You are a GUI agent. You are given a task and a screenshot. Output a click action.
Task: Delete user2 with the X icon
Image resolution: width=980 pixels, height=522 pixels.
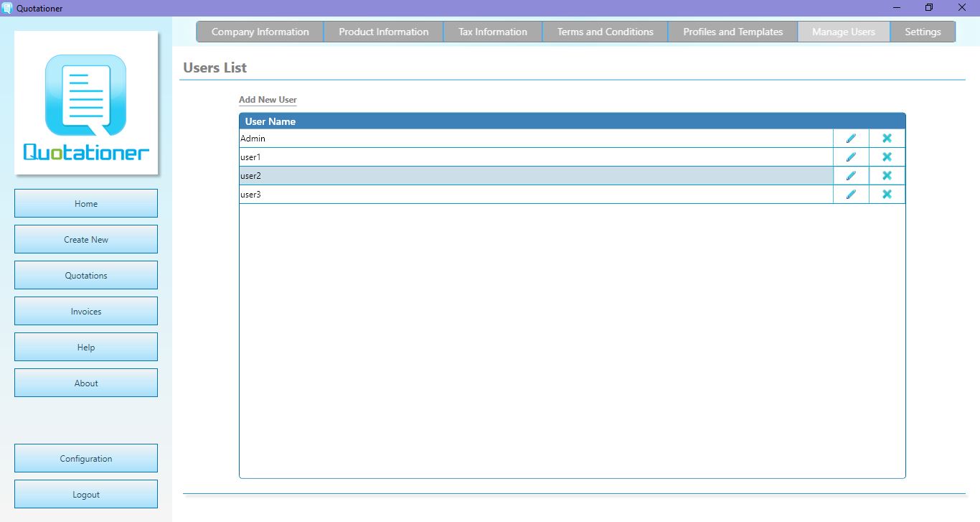click(x=887, y=176)
